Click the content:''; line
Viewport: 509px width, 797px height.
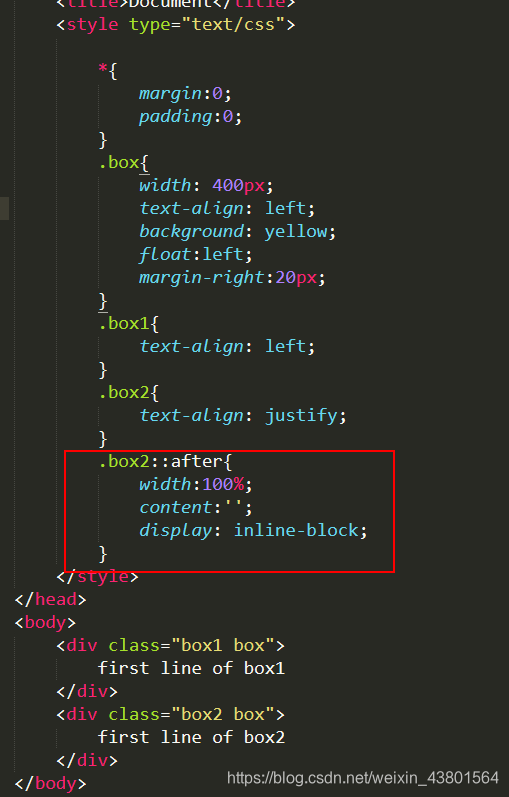196,507
